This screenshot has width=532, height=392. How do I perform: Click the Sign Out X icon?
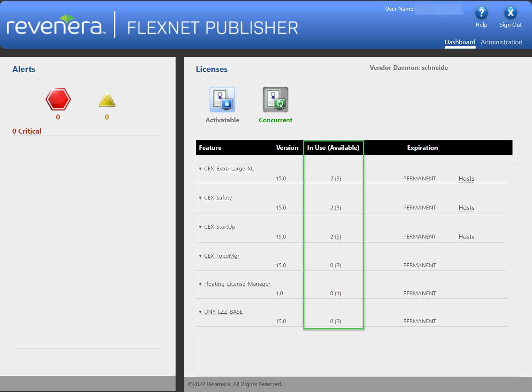point(510,13)
